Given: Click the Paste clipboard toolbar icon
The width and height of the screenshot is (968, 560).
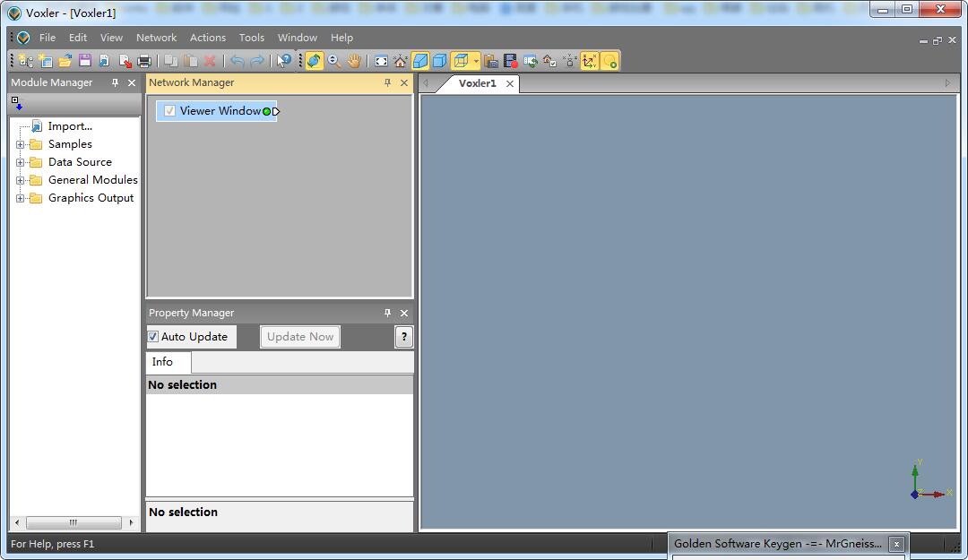Looking at the screenshot, I should (x=191, y=61).
